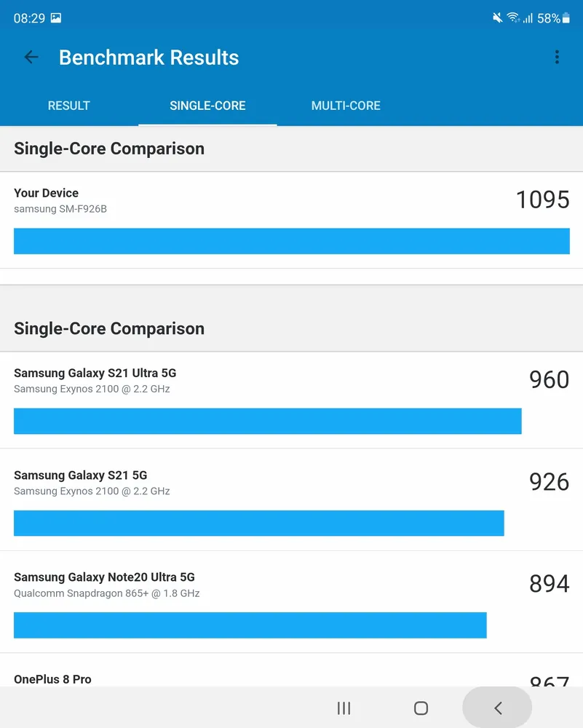Image resolution: width=583 pixels, height=728 pixels.
Task: Switch to the MULTI-CORE tab
Action: coord(346,106)
